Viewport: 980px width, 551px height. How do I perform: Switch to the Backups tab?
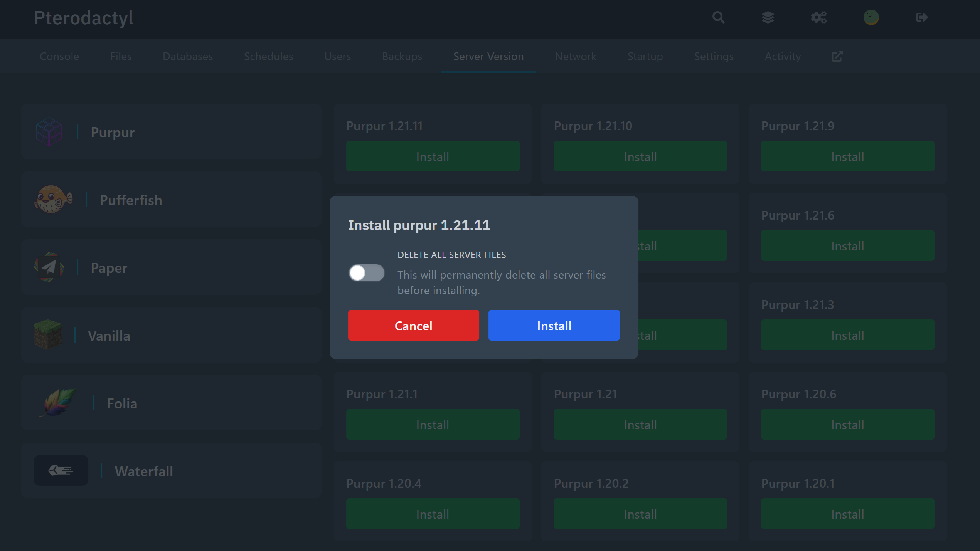tap(402, 56)
